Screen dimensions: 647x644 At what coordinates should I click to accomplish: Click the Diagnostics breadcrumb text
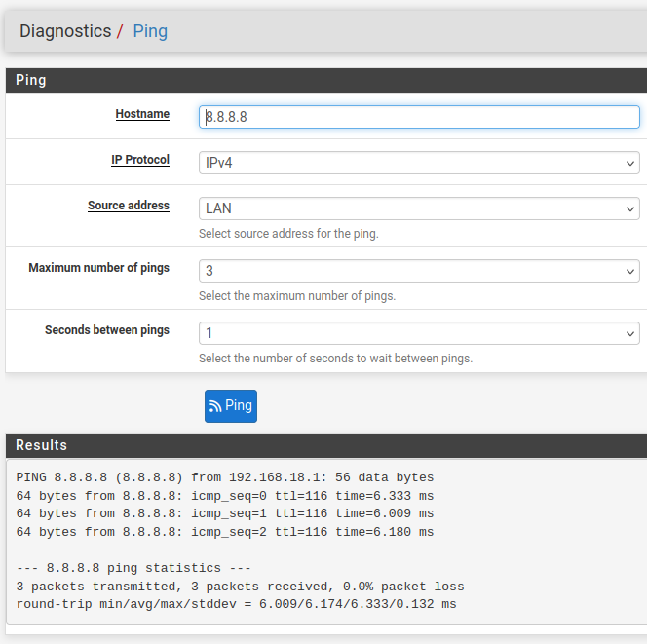[65, 31]
